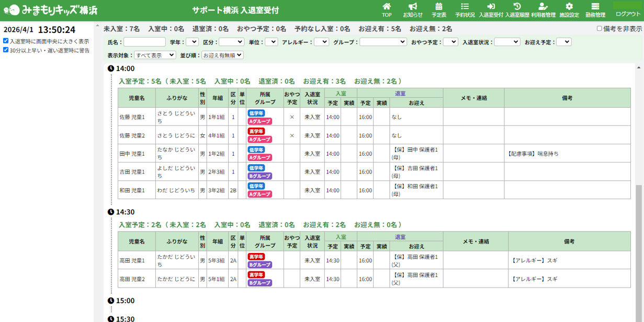Click into the 氏名 search field
The image size is (644, 322).
click(x=144, y=42)
